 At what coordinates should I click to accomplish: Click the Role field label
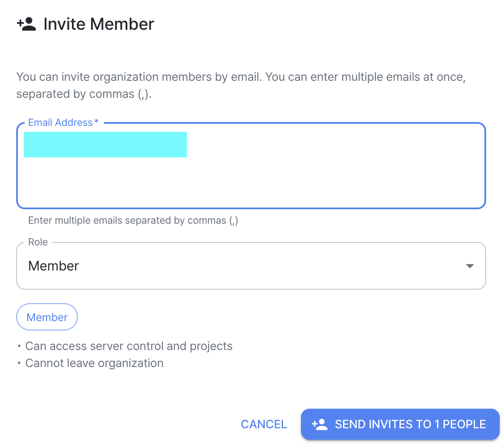38,242
